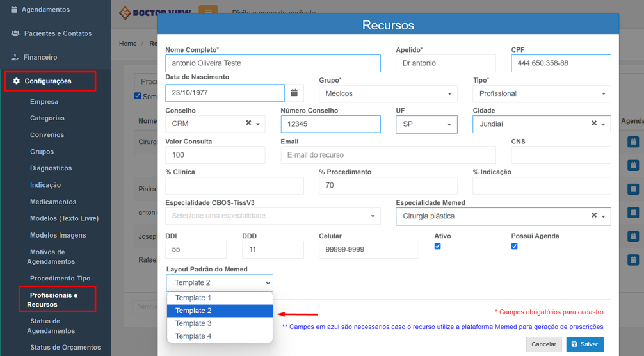Click the orange hamburger menu button
The height and width of the screenshot is (356, 644).
208,12
